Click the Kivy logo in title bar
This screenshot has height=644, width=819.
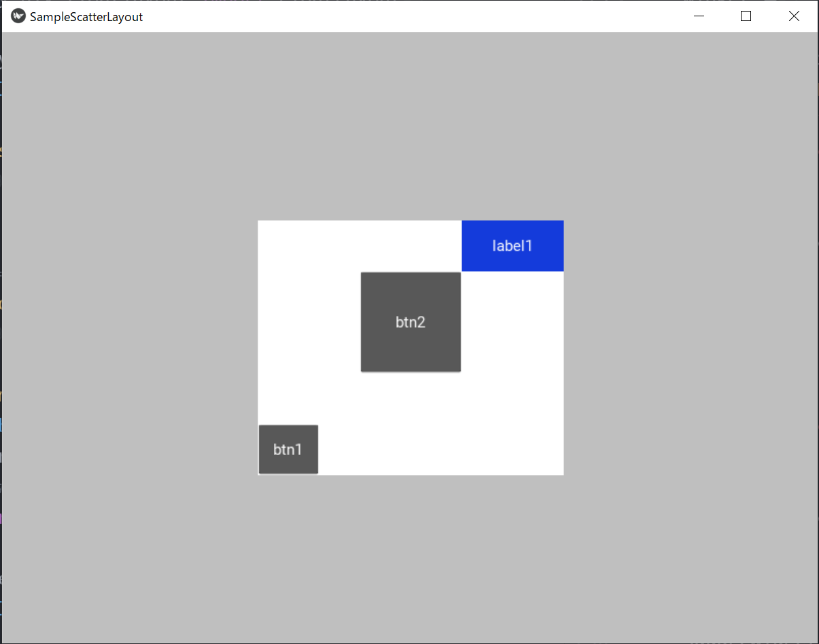(18, 16)
